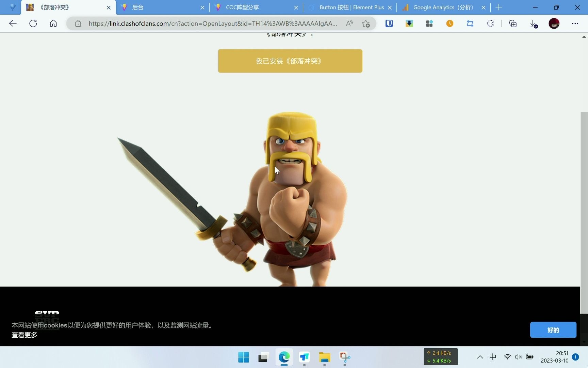This screenshot has height=368, width=588.
Task: Open the colored squares extension icon
Action: coord(429,24)
